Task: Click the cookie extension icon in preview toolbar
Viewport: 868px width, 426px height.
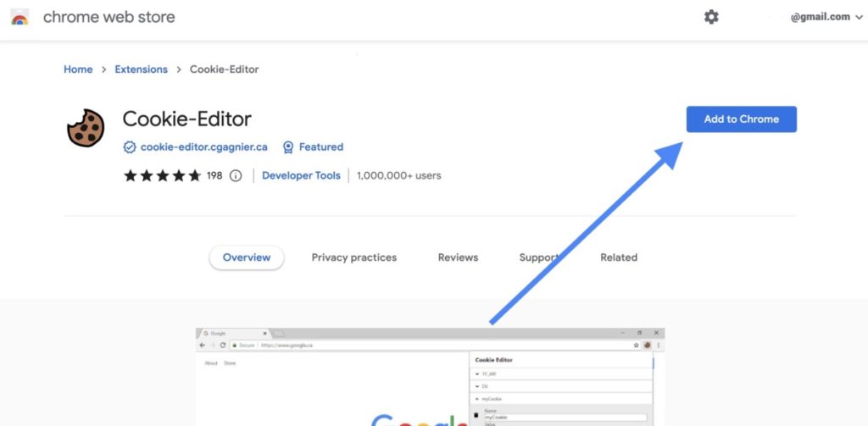Action: (x=646, y=346)
